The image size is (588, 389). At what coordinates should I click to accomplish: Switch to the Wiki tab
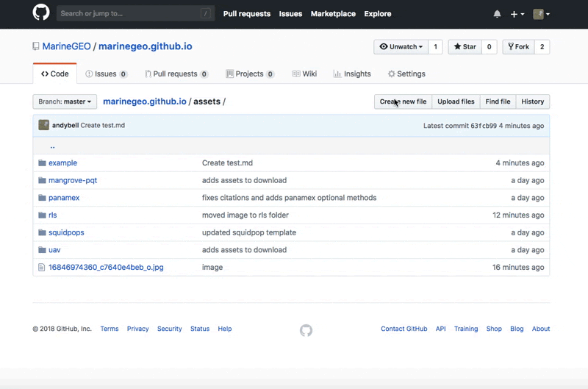point(304,74)
